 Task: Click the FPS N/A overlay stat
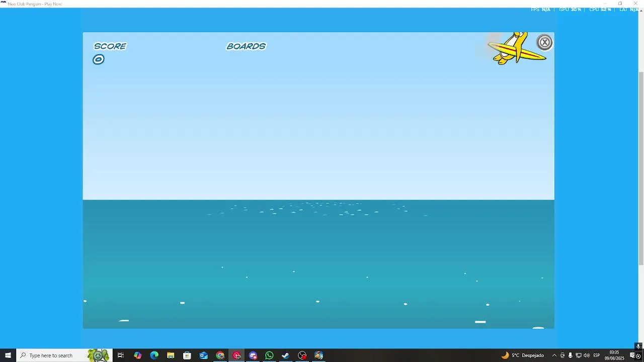coord(540,10)
